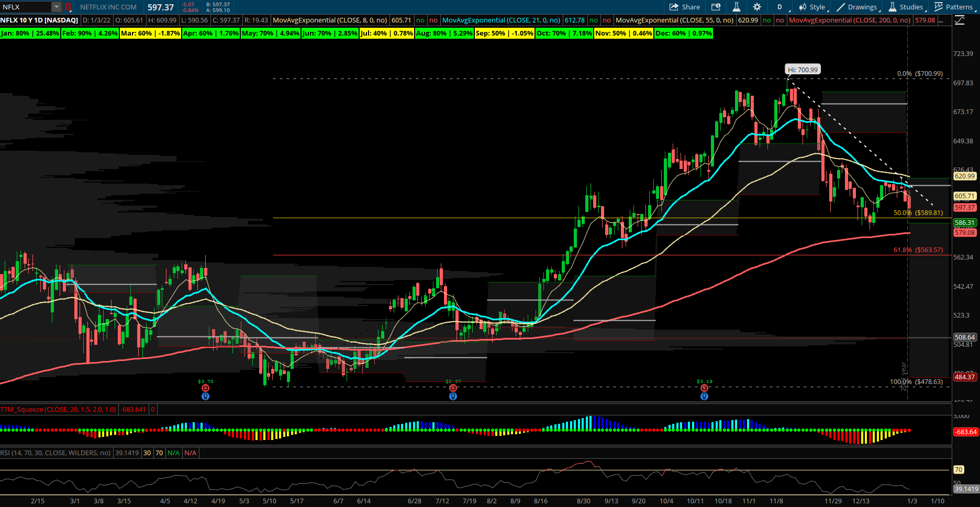The width and height of the screenshot is (980, 507).
Task: Click the red 484.37 price bubble
Action: 965,377
